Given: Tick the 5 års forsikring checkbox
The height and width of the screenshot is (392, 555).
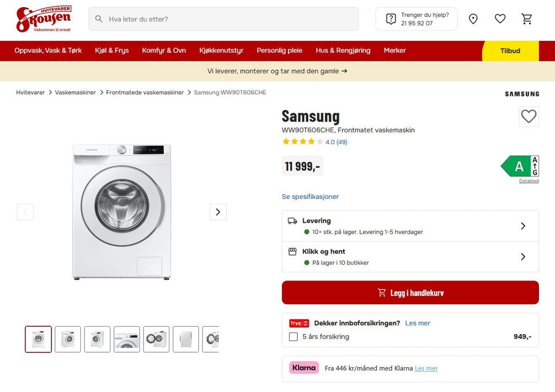Looking at the screenshot, I should point(293,336).
